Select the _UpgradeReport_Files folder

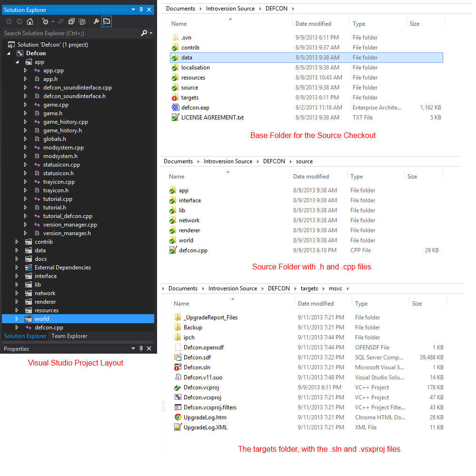(x=210, y=317)
